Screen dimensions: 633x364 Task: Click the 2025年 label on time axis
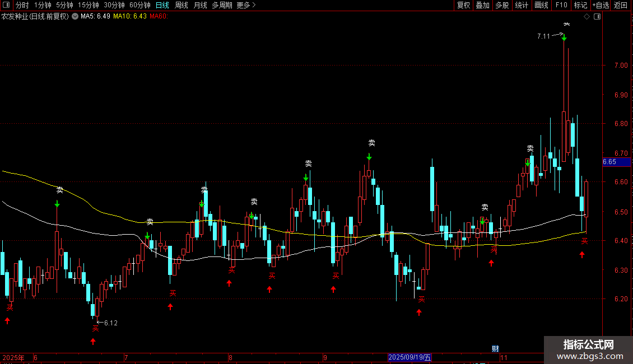coord(13,357)
